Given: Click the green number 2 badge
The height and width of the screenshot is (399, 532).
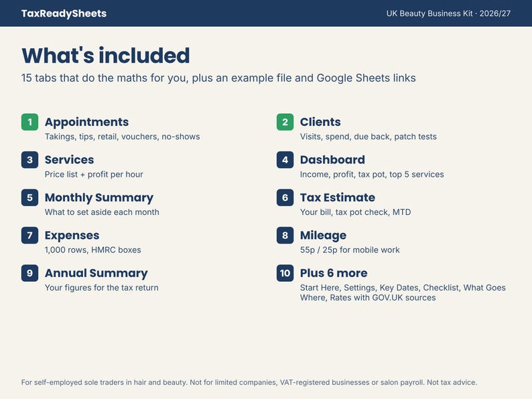Looking at the screenshot, I should pyautogui.click(x=285, y=122).
